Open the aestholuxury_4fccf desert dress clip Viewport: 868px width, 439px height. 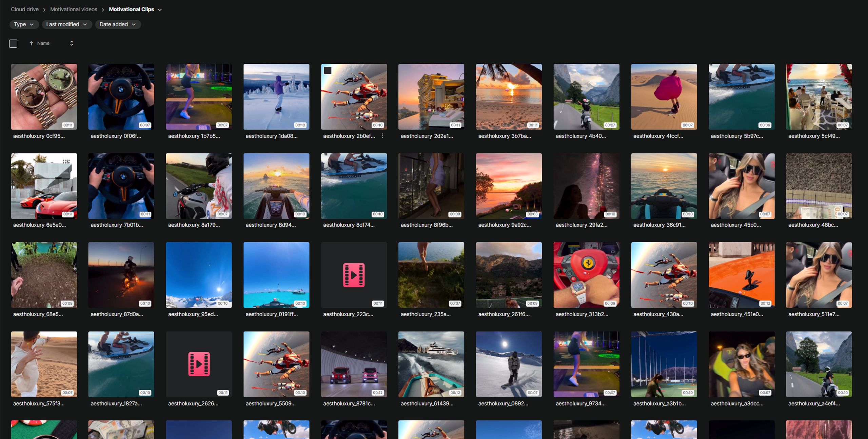coord(664,97)
